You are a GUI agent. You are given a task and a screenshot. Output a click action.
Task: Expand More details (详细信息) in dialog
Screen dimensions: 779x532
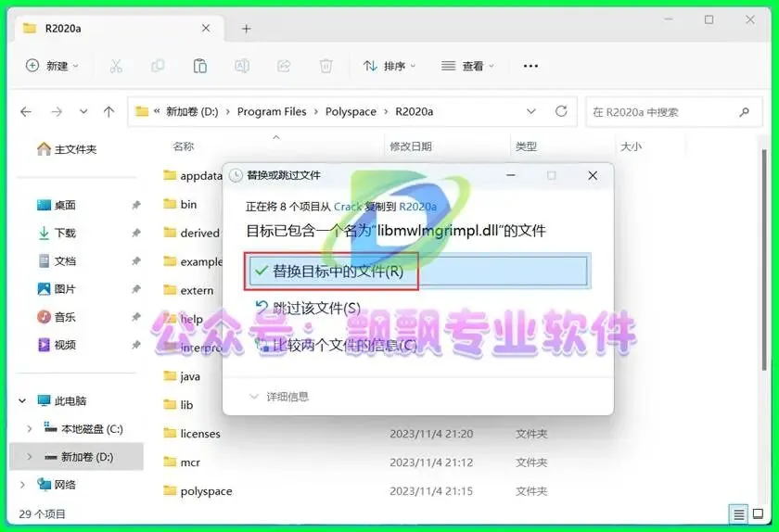click(279, 397)
